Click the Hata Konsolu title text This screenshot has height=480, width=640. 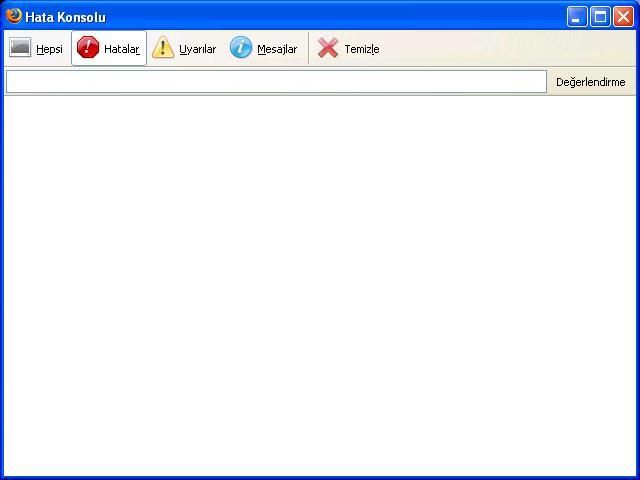tap(65, 17)
